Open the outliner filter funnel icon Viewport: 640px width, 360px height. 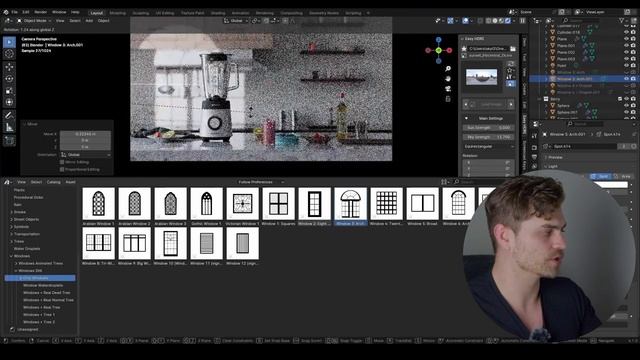622,20
